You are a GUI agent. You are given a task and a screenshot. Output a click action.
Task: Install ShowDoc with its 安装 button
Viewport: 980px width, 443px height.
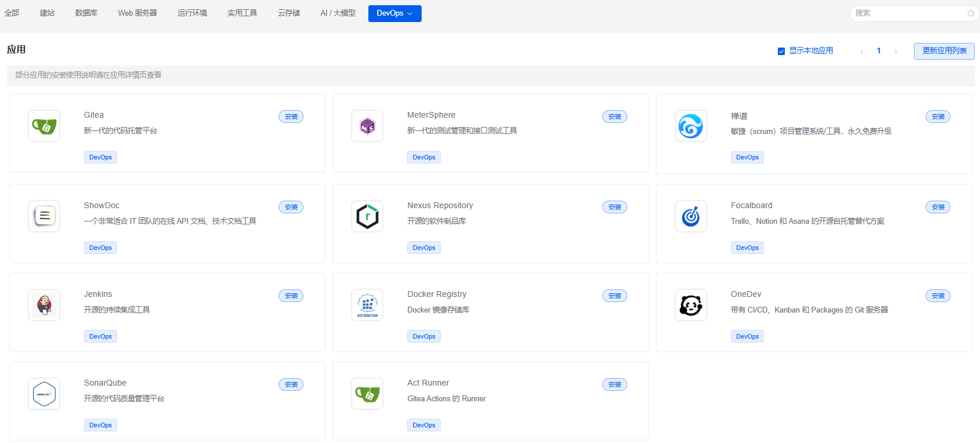click(x=291, y=207)
